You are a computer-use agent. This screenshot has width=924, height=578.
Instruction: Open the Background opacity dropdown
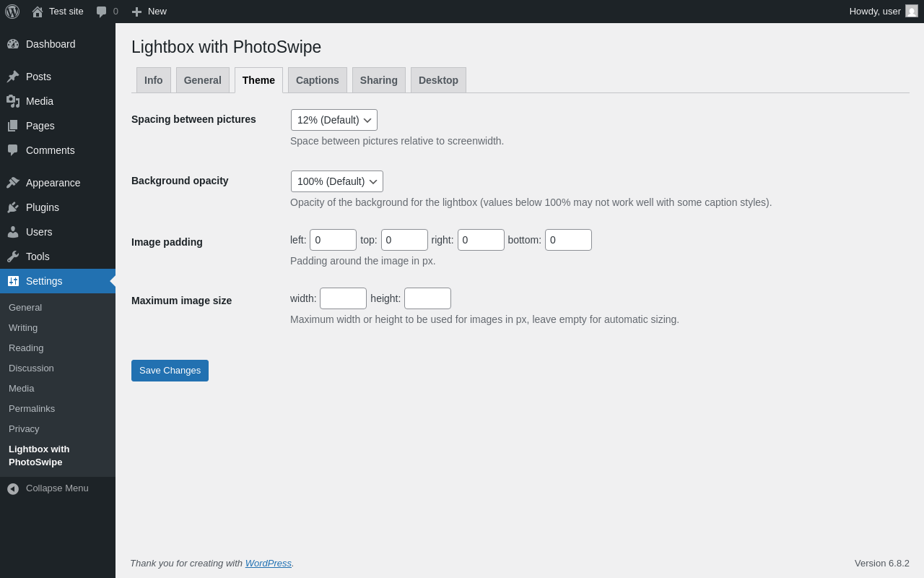pos(337,181)
